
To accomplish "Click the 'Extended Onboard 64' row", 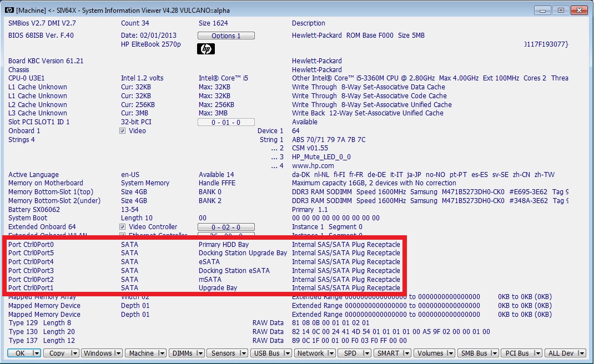I will coord(42,226).
